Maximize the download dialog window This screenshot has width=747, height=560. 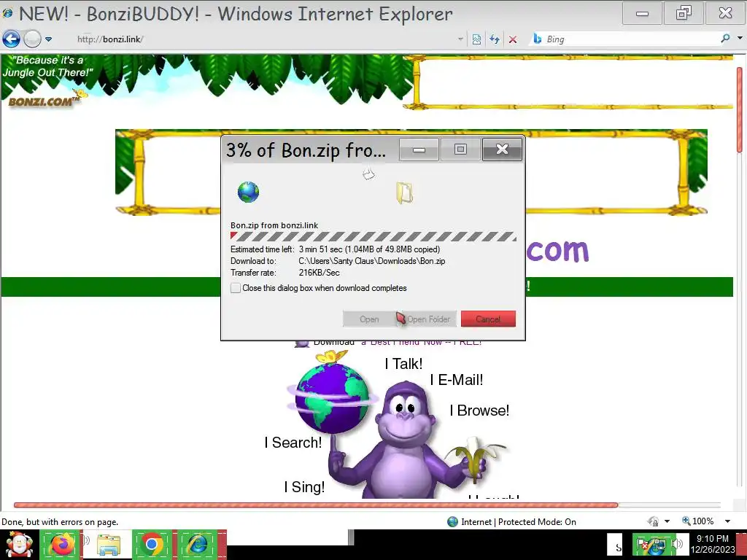(x=460, y=149)
